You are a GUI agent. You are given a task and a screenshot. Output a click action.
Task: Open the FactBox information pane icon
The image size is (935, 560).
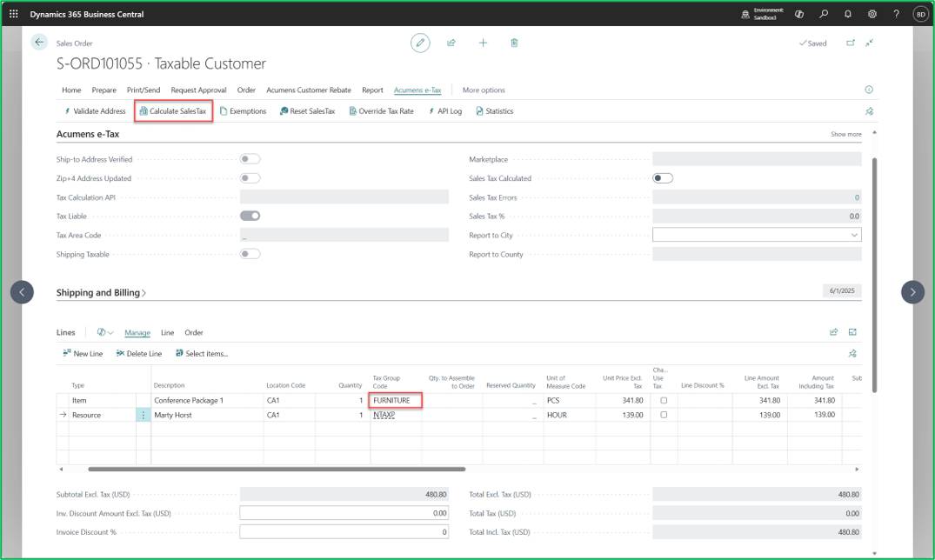tap(869, 90)
